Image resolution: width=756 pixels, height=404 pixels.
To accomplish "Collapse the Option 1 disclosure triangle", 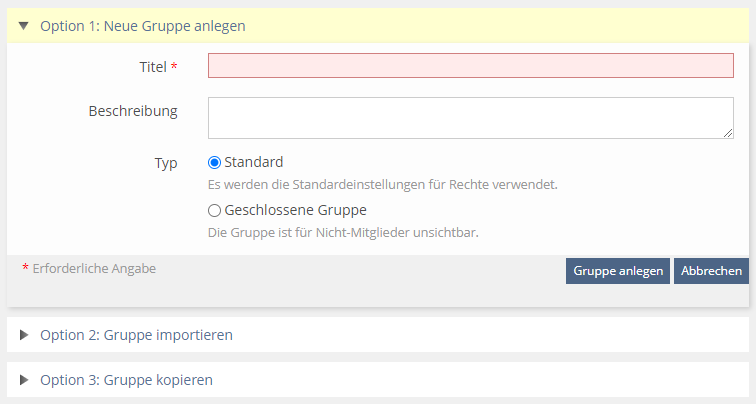I will [x=24, y=26].
